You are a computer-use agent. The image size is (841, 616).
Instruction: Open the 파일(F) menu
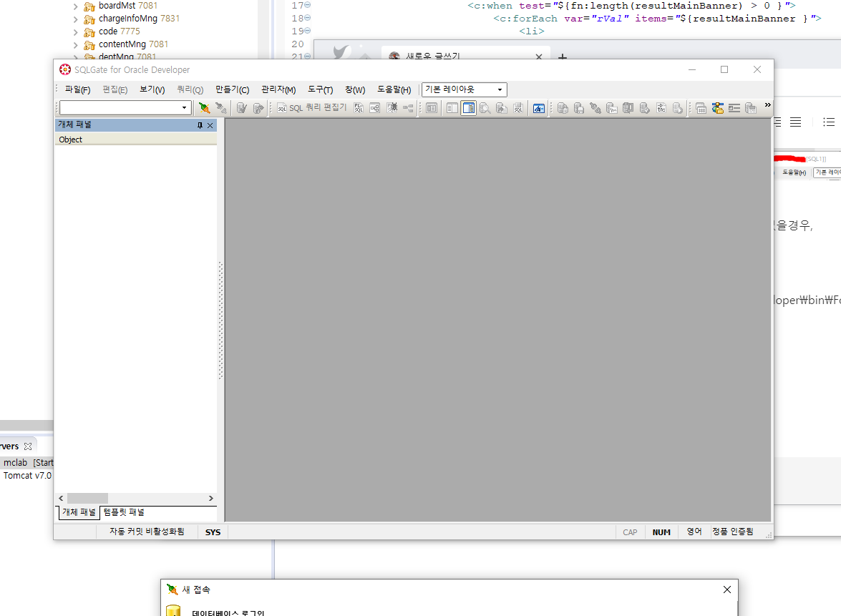78,89
